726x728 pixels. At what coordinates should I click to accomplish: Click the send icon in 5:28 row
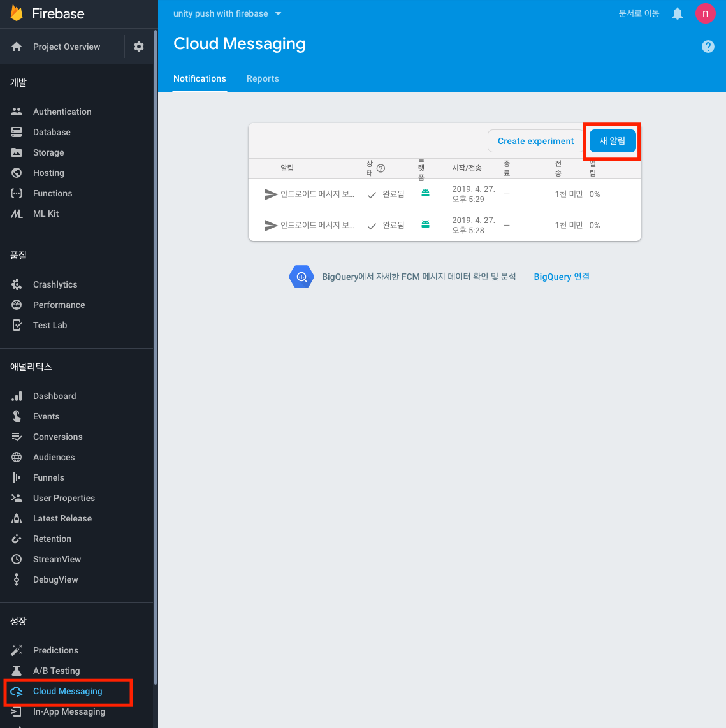pyautogui.click(x=271, y=225)
